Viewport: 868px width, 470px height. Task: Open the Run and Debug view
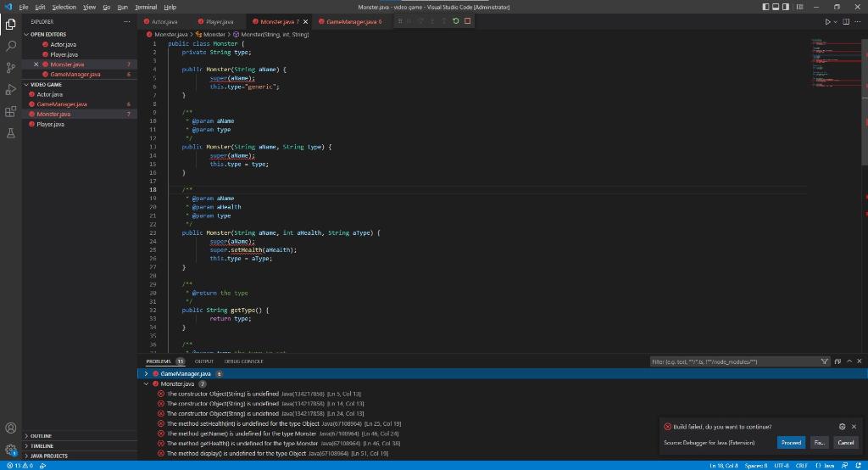[10, 90]
